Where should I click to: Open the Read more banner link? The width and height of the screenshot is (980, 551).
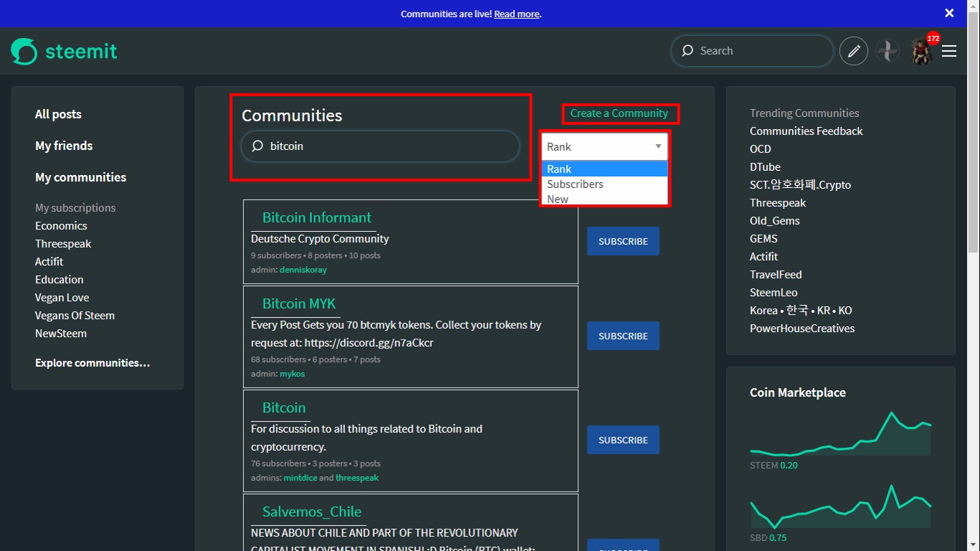517,14
